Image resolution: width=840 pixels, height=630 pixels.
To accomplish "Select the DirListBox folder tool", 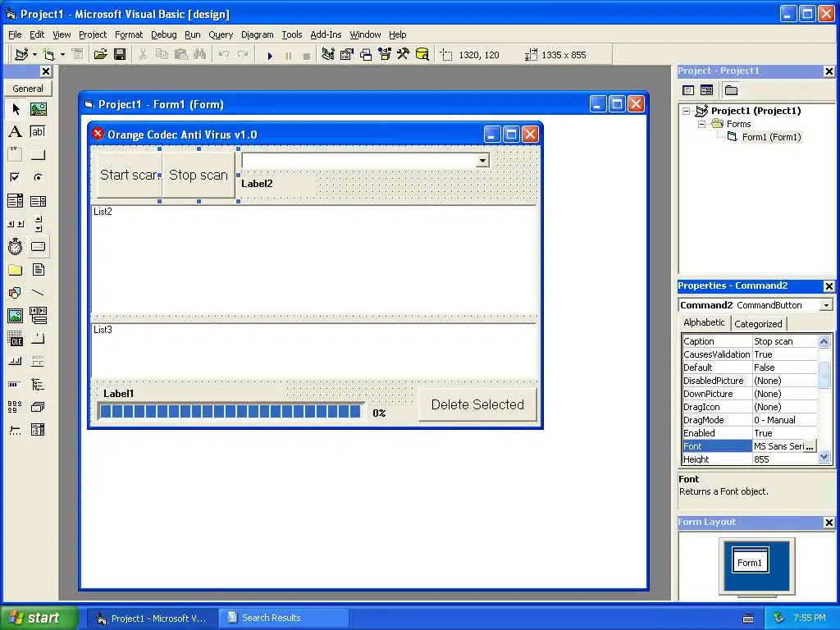I will coord(16,269).
